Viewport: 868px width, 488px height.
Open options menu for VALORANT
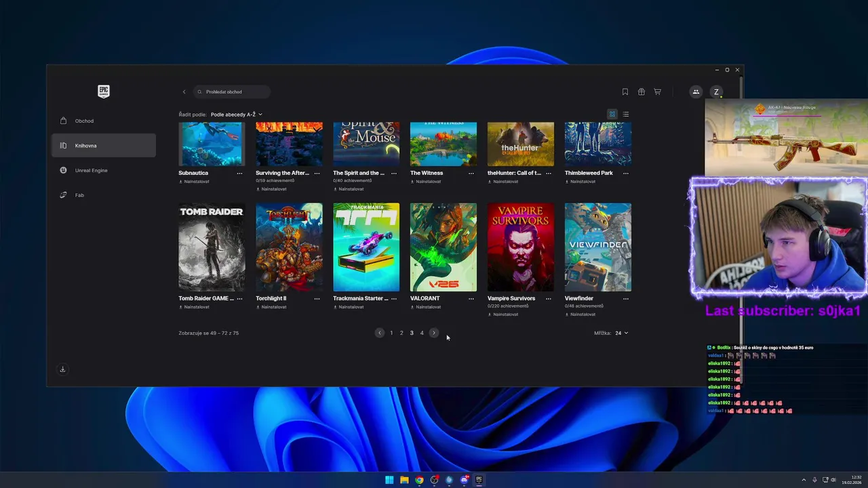[x=471, y=299]
